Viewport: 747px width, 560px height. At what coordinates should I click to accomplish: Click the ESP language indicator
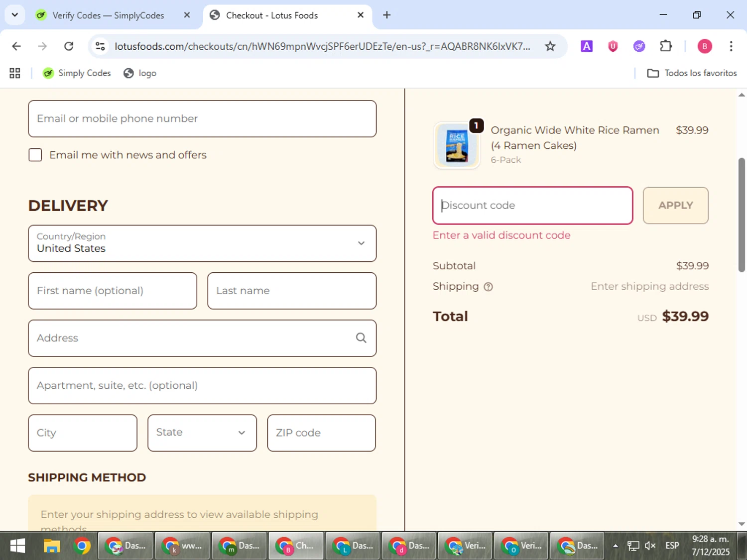672,546
